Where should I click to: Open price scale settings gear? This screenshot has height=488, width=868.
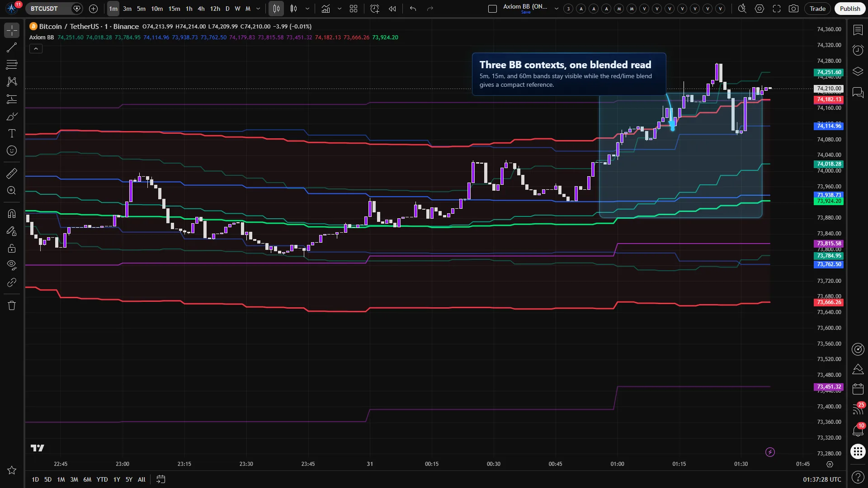click(x=830, y=464)
